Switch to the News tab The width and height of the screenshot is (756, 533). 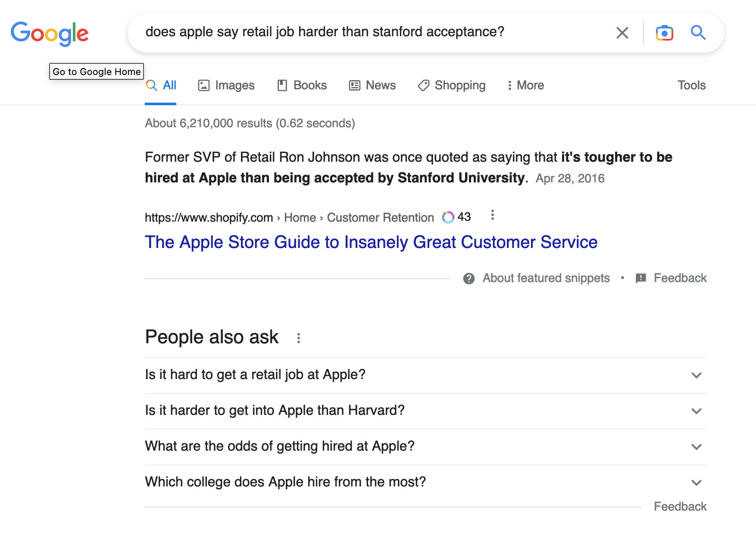(372, 85)
